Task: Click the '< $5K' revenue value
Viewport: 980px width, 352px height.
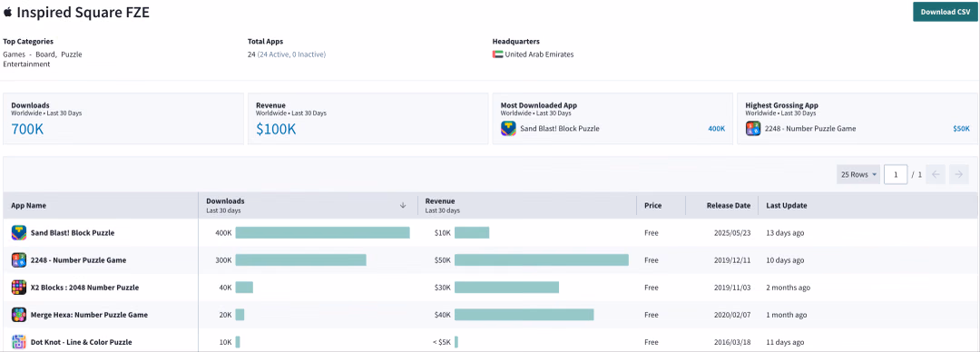Action: 441,342
